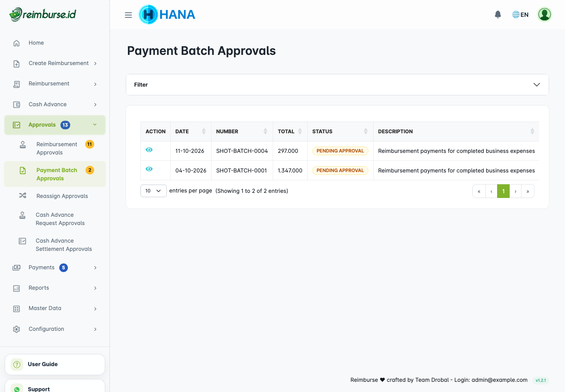565x392 pixels.
Task: Click the Cash Advance Settlement checklist icon
Action: [x=22, y=241]
